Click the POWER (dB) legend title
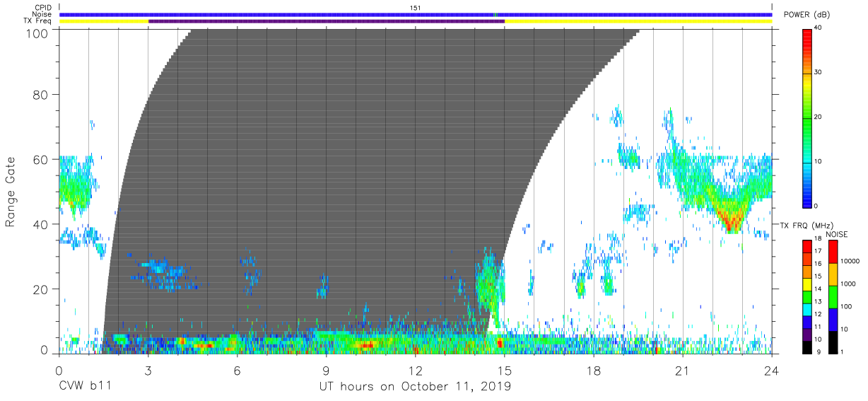The height and width of the screenshot is (401, 868). (x=806, y=15)
